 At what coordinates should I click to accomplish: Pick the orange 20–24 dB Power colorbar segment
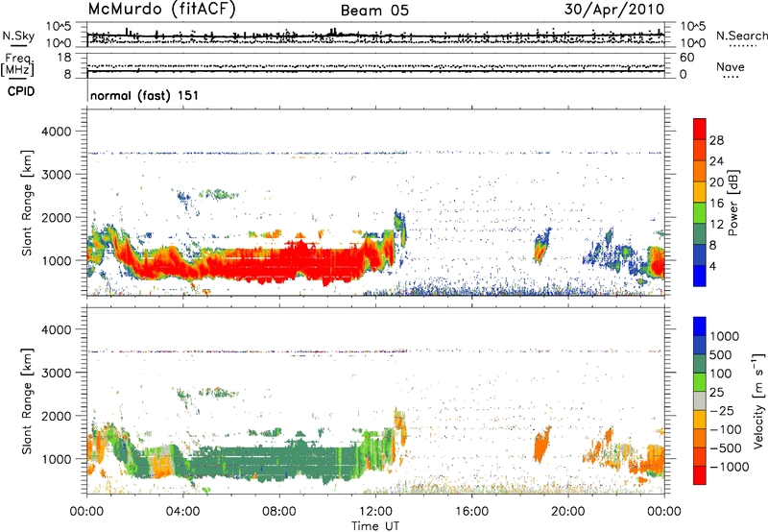700,172
